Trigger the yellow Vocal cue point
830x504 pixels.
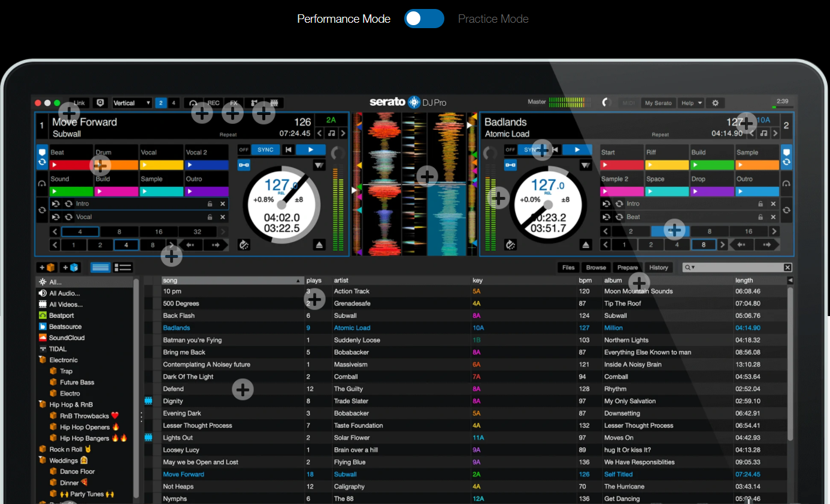162,165
